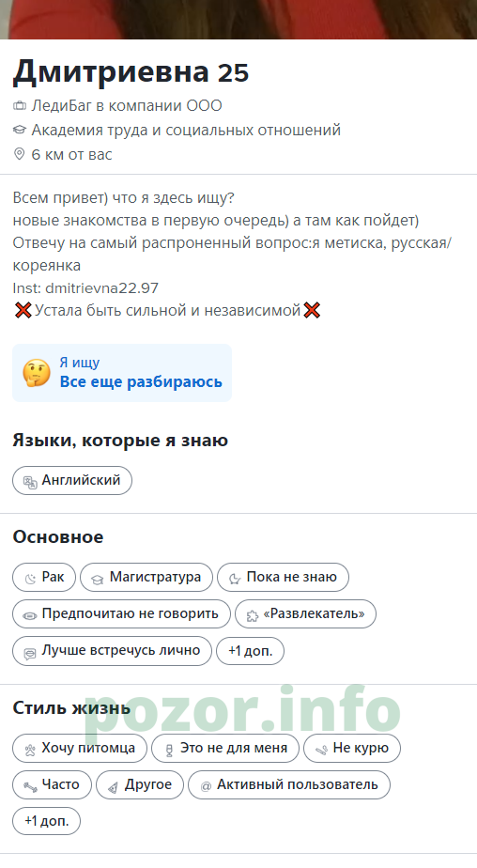Click the graduation cap education icon
Screen dimensions: 477x868
pos(20,130)
